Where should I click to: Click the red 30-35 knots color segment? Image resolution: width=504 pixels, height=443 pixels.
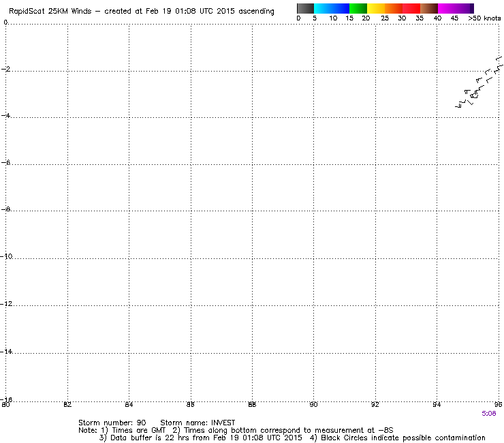tap(411, 8)
